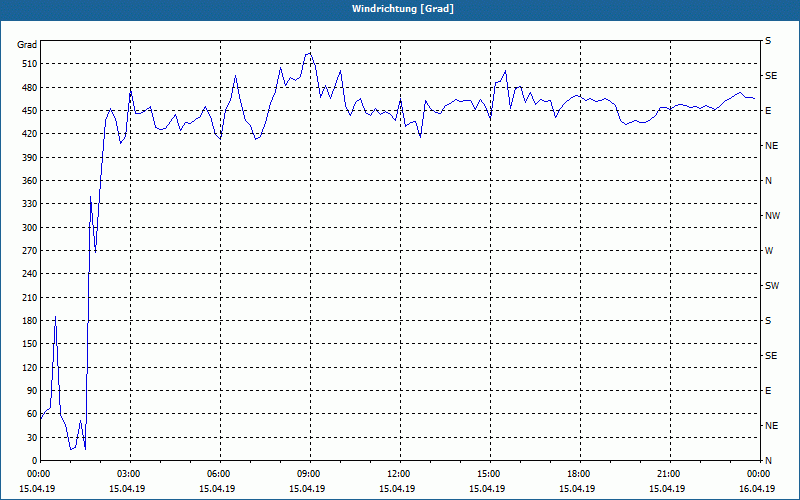Click the Windrichtung [Grad] chart title

[403, 9]
